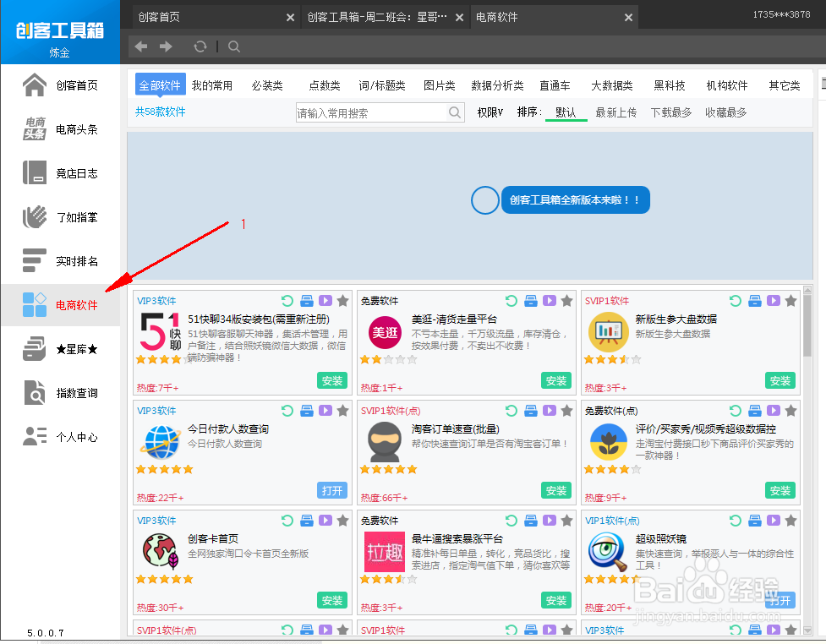Favorite 今日付款人数查询 with star icon
Viewport: 826px width, 644px height.
pyautogui.click(x=343, y=411)
